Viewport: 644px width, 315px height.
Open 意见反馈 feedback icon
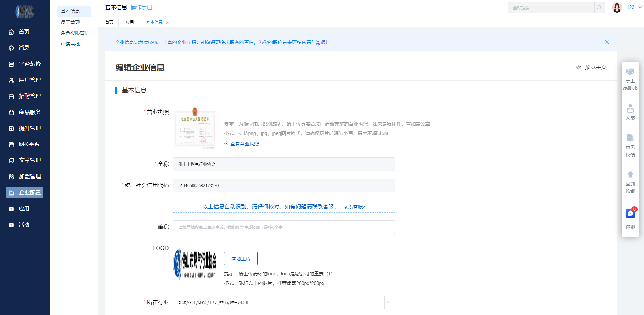point(630,138)
